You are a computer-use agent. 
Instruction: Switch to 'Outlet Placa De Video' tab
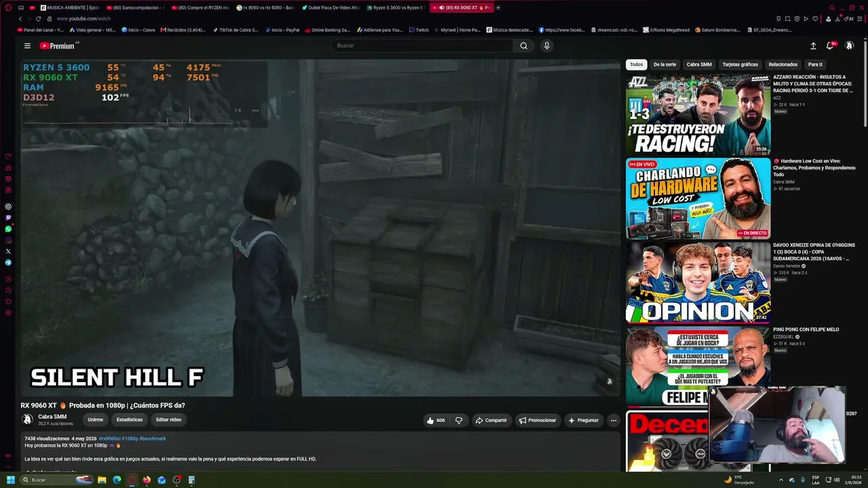pos(330,7)
